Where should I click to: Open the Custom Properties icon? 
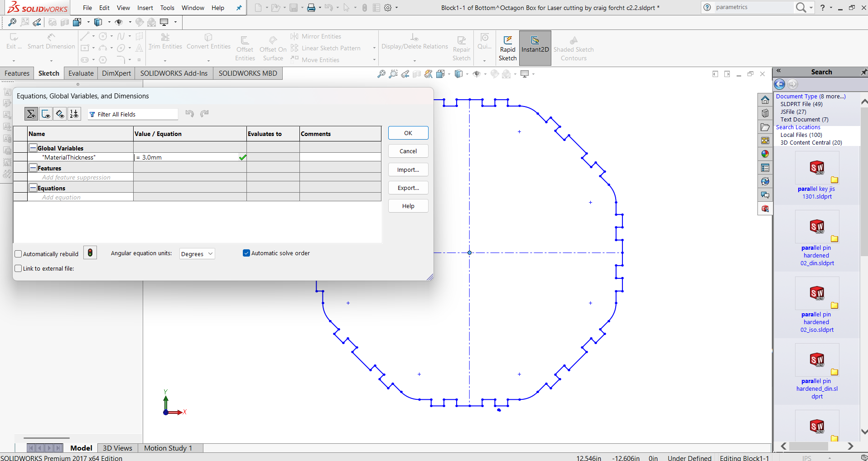pyautogui.click(x=765, y=168)
